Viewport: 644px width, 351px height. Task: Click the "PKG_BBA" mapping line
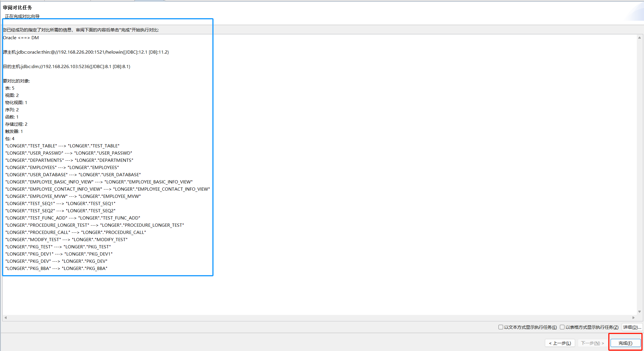(56, 269)
